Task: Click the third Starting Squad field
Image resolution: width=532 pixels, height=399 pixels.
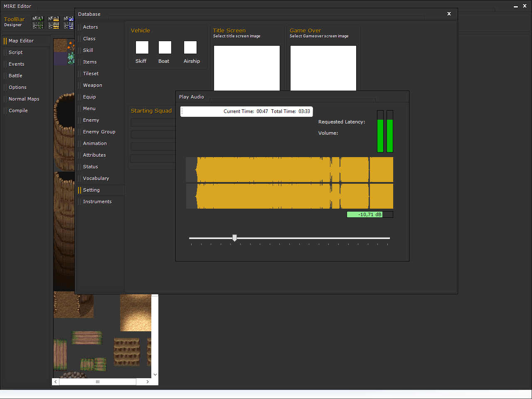Action: 153,146
